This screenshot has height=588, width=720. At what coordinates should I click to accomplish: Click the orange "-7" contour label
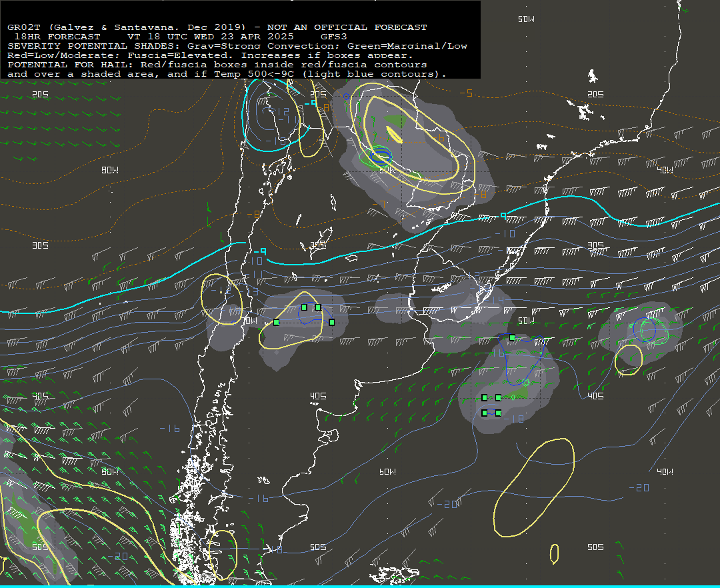379,204
